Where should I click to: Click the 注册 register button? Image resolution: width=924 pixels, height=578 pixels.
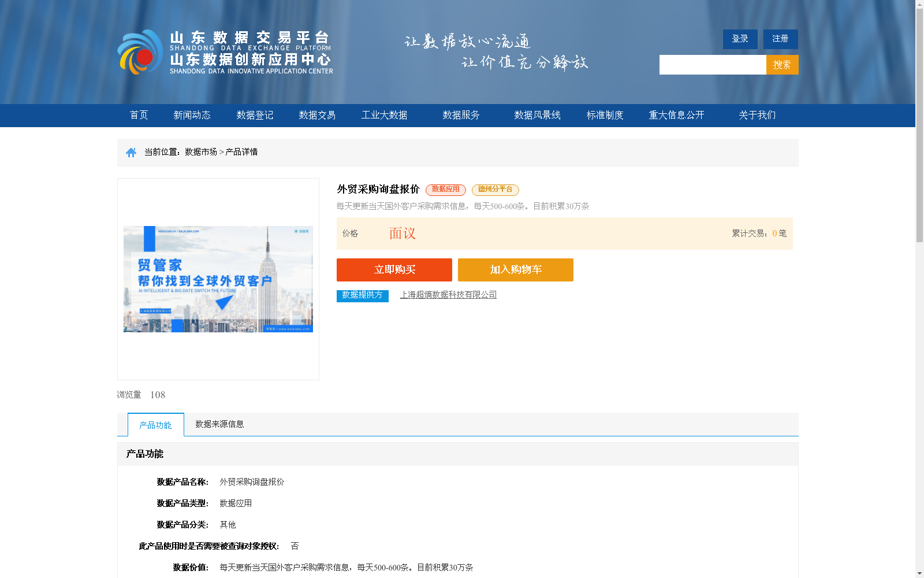click(780, 39)
